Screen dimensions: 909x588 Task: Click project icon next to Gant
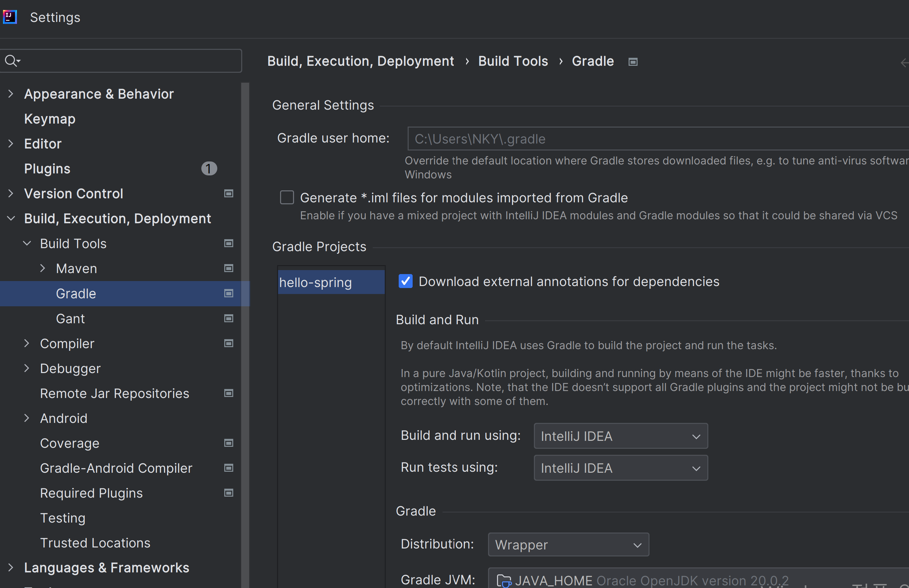tap(229, 319)
